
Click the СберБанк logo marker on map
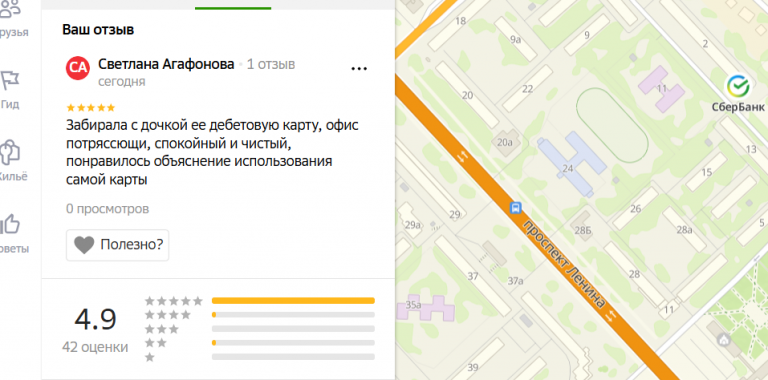click(738, 86)
